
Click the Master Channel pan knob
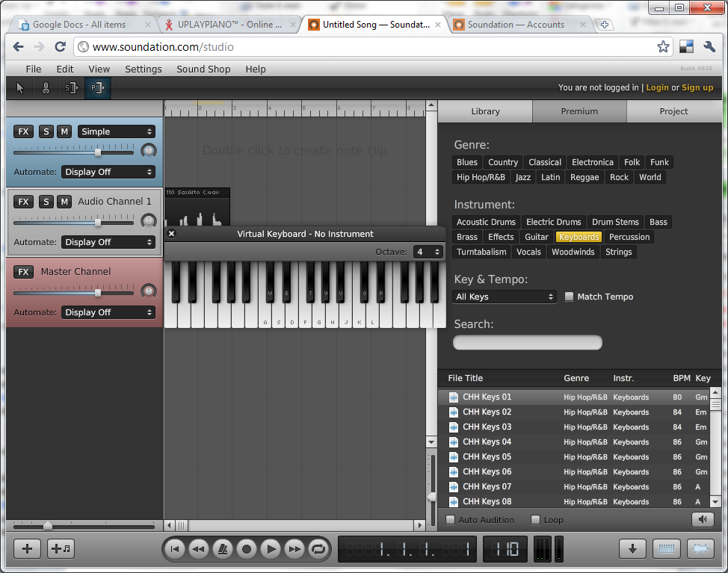coord(149,291)
